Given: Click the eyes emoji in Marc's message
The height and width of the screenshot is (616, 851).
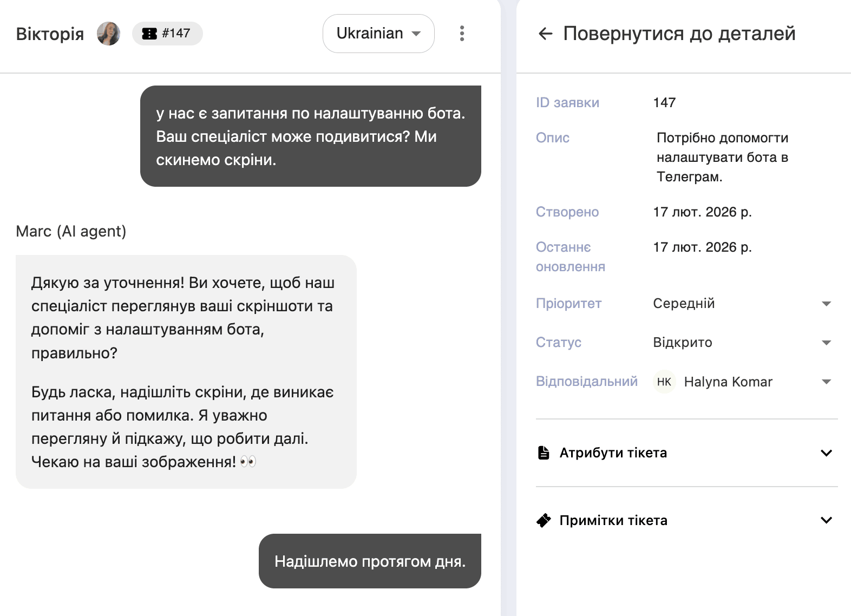Looking at the screenshot, I should pos(248,462).
